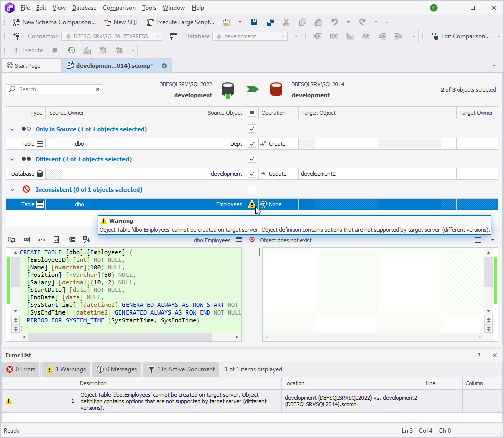Viewport: 504px width, 438px height.
Task: Toggle line numbers icon in diff toolbar
Action: [x=26, y=240]
